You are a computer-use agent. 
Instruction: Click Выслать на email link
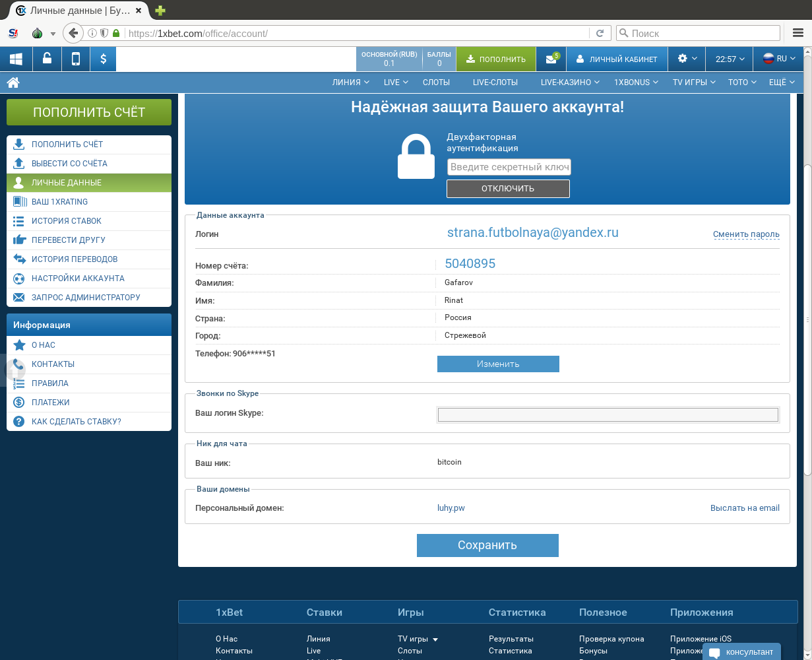[745, 508]
